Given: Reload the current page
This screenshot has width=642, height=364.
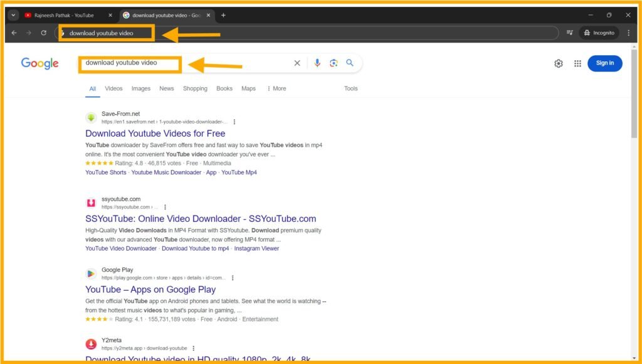Looking at the screenshot, I should click(43, 33).
